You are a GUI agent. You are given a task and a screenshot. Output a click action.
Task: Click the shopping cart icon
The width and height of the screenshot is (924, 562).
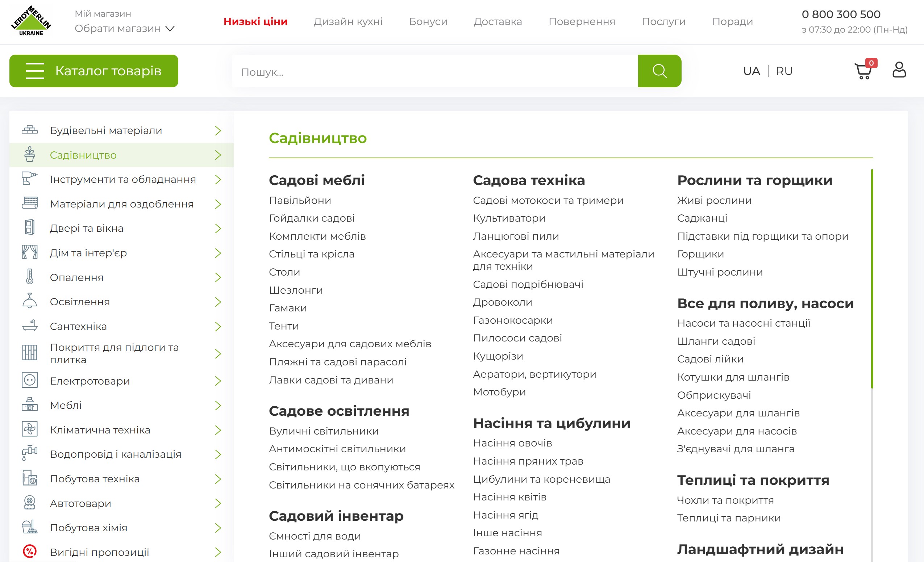[x=863, y=71]
